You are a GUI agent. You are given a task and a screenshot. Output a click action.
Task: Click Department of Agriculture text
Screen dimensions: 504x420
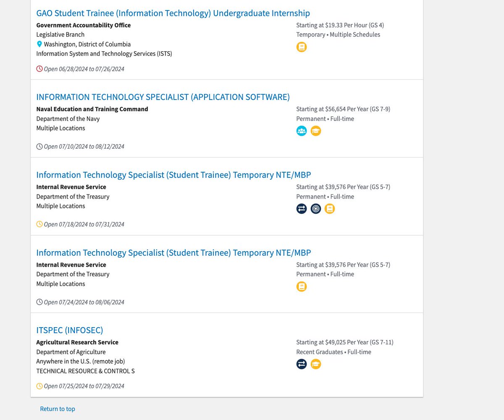point(71,352)
